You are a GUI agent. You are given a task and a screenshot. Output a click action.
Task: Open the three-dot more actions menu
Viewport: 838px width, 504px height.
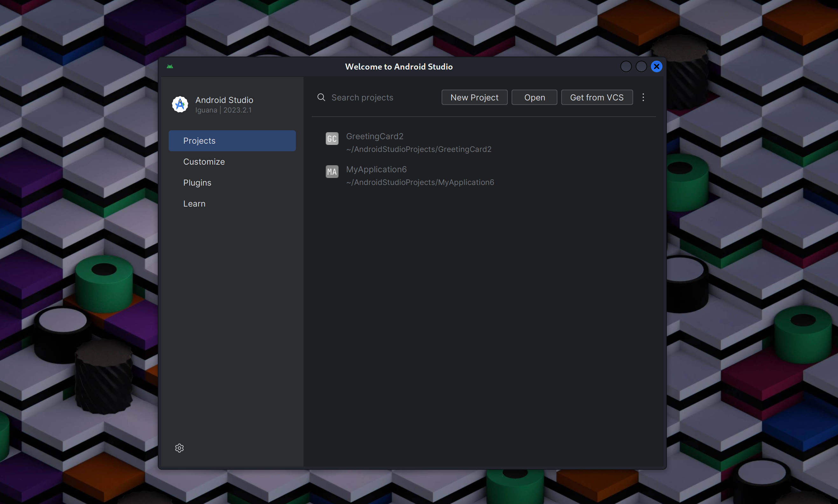tap(643, 98)
